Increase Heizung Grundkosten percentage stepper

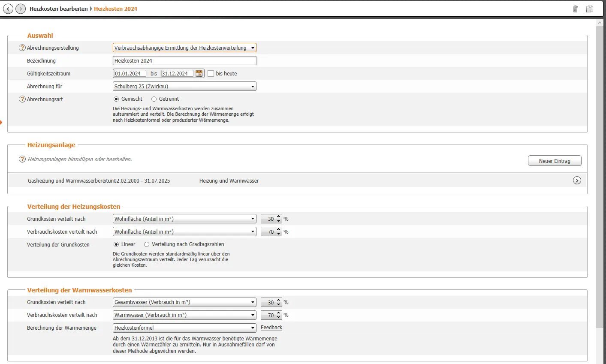pyautogui.click(x=279, y=217)
